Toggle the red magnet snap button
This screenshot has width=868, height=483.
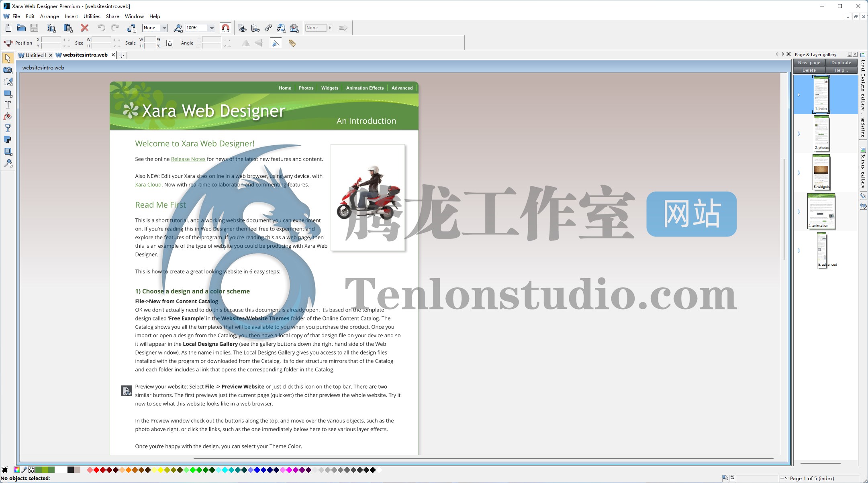coord(226,28)
